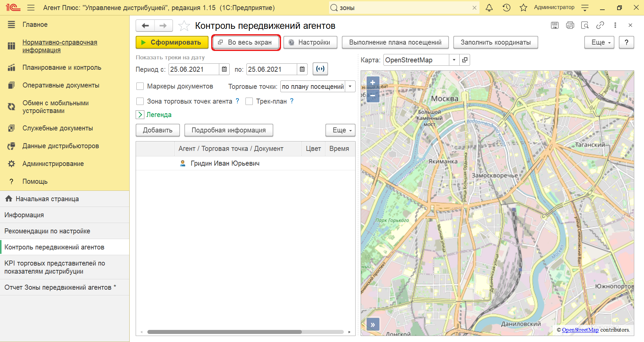Click help ? next to Зона торговых точек
Screen dimensions: 644x342
237,101
